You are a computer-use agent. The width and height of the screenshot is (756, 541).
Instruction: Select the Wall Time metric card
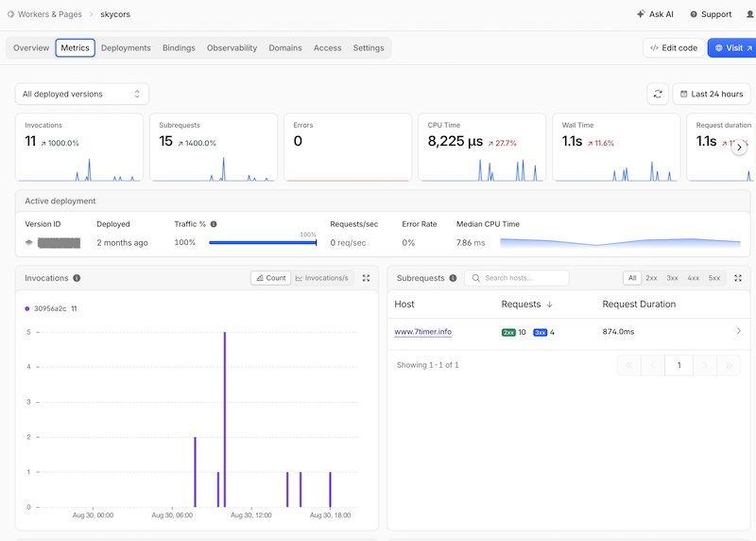(x=616, y=148)
